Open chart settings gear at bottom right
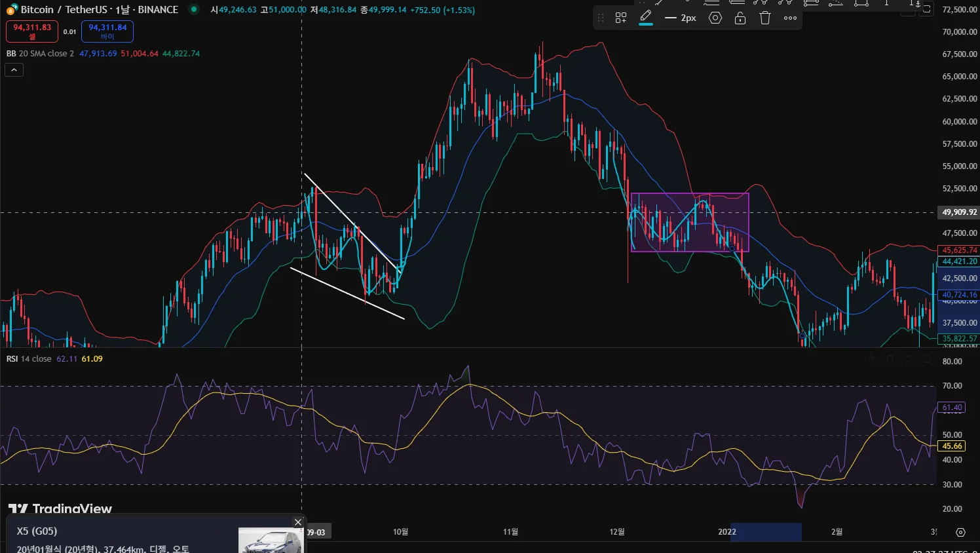 (960, 532)
